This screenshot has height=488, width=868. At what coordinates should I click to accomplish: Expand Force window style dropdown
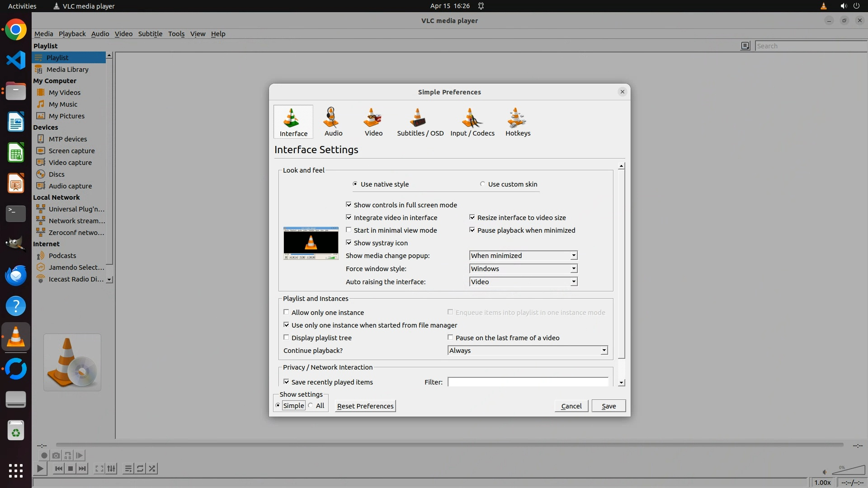(523, 269)
